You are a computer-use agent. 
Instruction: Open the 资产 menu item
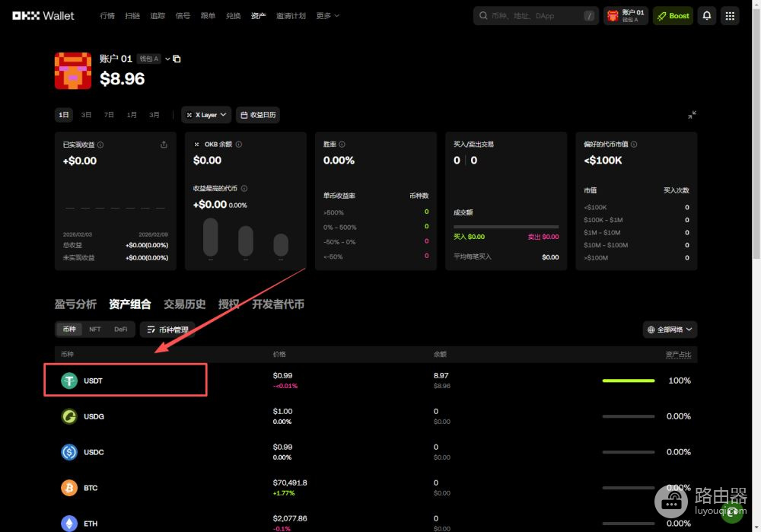coord(259,15)
